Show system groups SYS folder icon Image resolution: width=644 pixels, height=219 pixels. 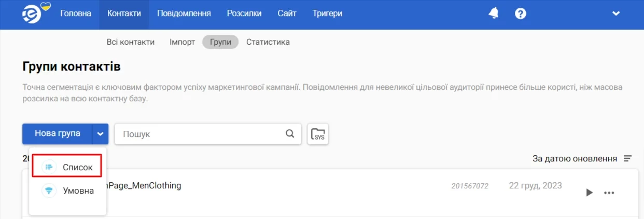coord(318,134)
